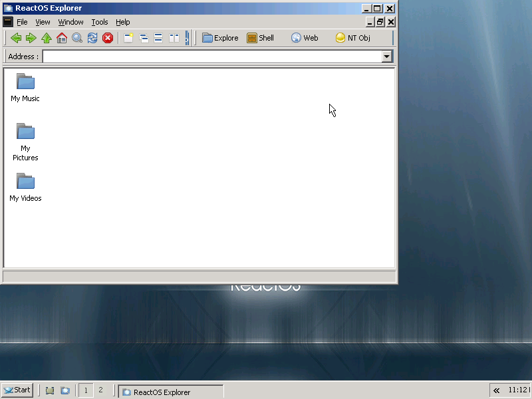Select the My Music folder
Screen dimensions: 532x399
(x=25, y=88)
